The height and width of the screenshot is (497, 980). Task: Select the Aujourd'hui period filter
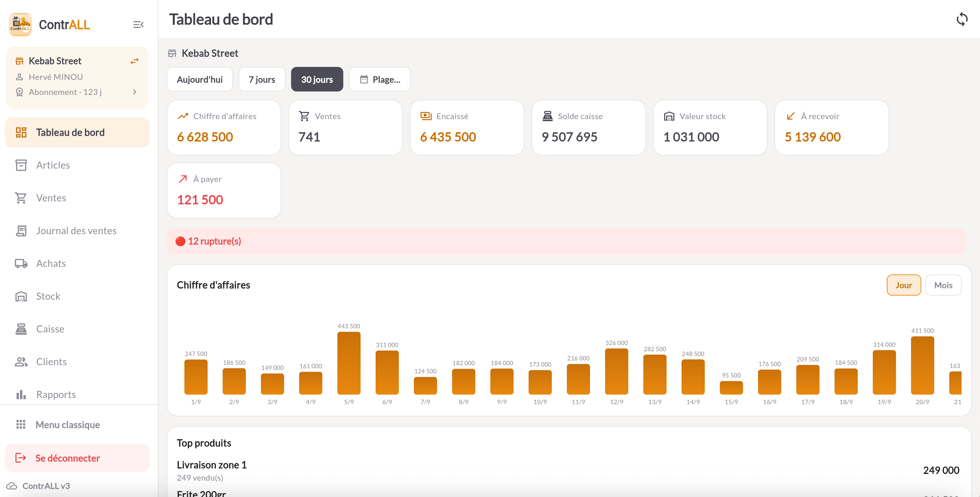200,79
